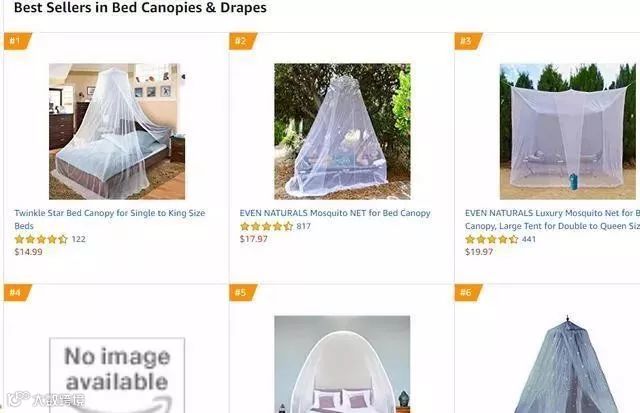640x413 pixels.
Task: View the 122 reviews count
Action: (79, 239)
